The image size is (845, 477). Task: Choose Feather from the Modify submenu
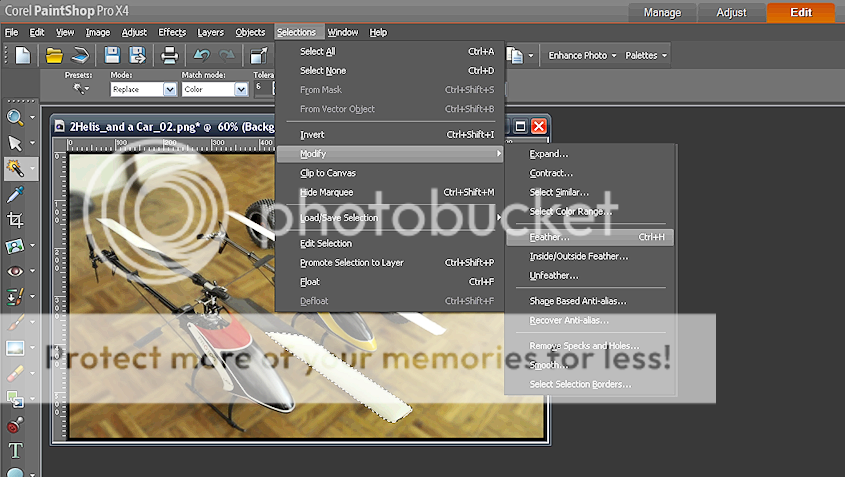click(550, 237)
